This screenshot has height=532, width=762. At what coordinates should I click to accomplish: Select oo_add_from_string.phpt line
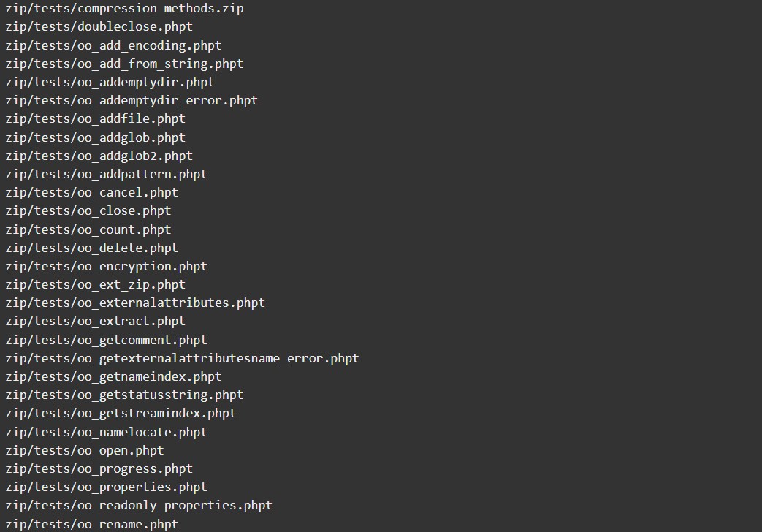click(124, 64)
